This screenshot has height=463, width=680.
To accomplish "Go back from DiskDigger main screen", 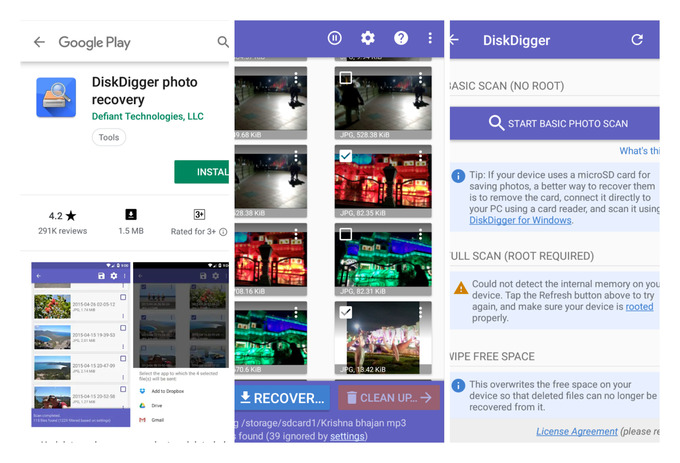I will click(x=454, y=40).
